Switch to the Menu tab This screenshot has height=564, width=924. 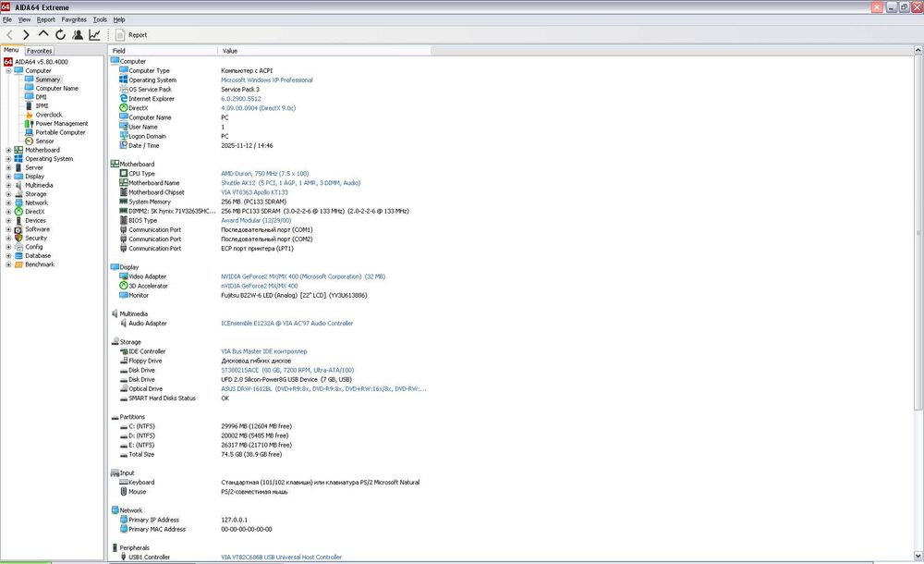pyautogui.click(x=12, y=50)
